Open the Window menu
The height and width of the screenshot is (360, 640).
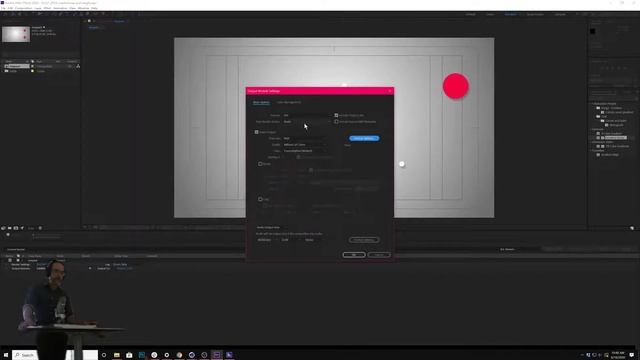point(83,8)
